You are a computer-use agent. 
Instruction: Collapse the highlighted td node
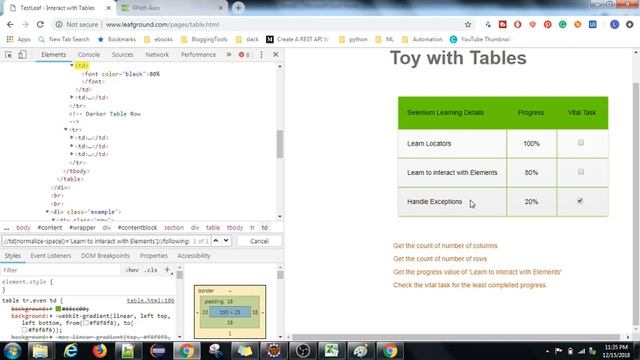coord(72,65)
